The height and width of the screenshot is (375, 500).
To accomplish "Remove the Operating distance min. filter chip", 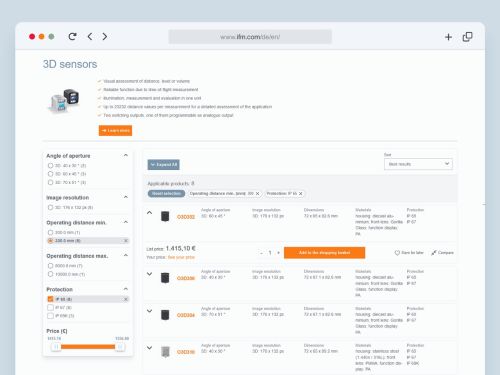I will (x=257, y=193).
